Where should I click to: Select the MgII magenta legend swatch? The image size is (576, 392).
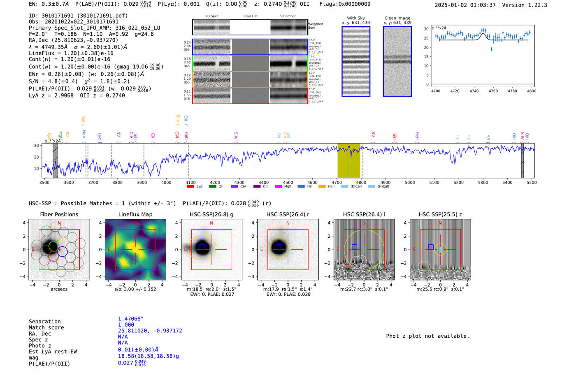click(x=279, y=187)
